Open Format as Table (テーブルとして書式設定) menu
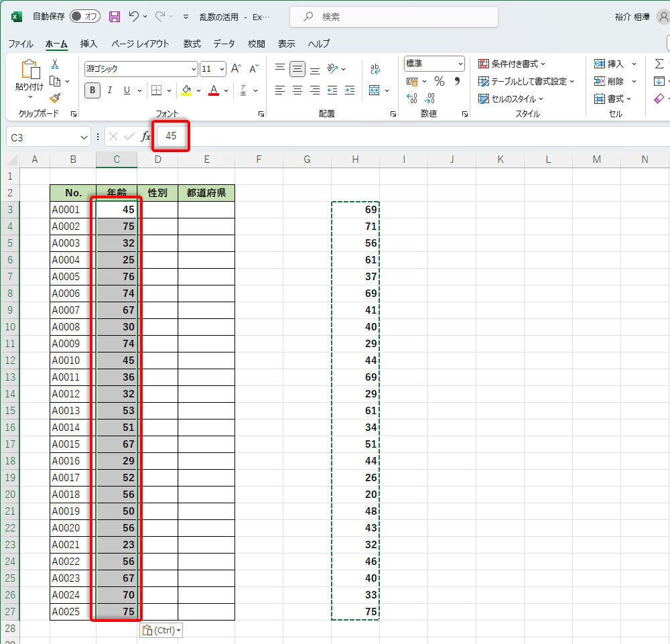Viewport: 670px width, 644px height. [525, 81]
